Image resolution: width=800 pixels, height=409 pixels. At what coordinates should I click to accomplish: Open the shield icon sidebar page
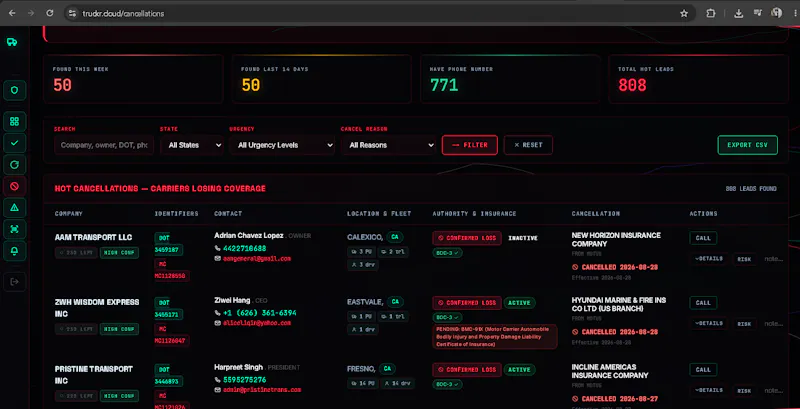14,90
